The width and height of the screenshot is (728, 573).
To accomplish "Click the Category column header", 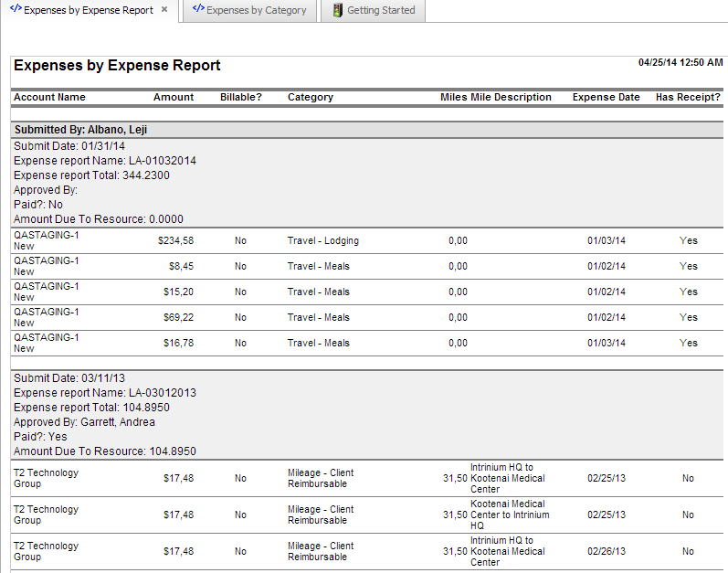I will coord(311,97).
